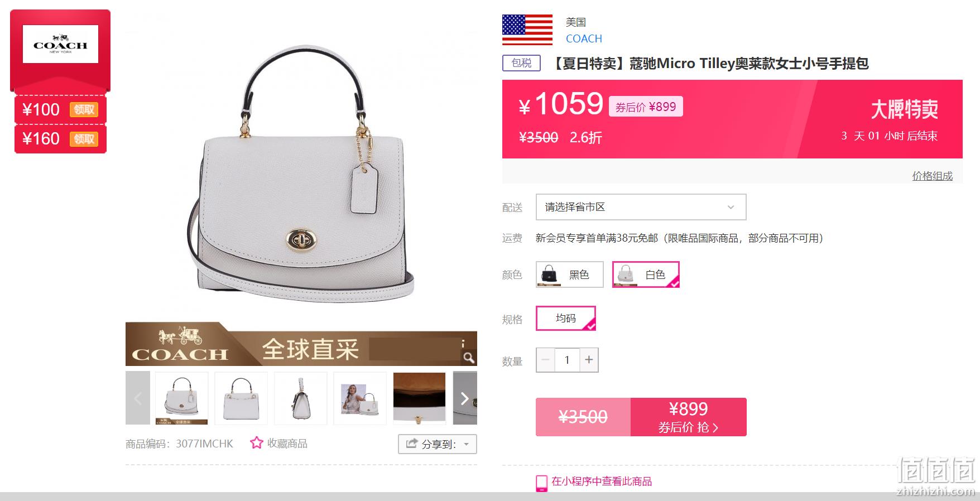Show next thumbnails with right arrow
Image resolution: width=980 pixels, height=501 pixels.
point(464,398)
